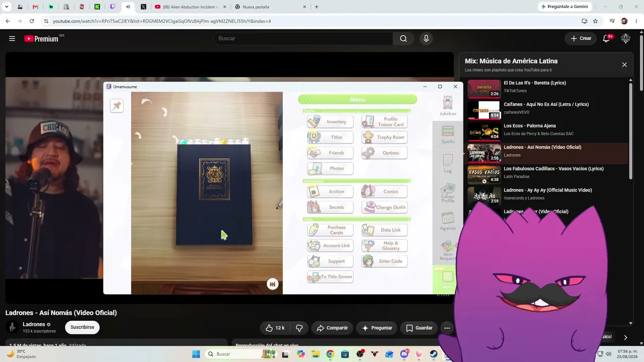The image size is (644, 362).
Task: Select Change Outfit in the menu
Action: coord(384,207)
